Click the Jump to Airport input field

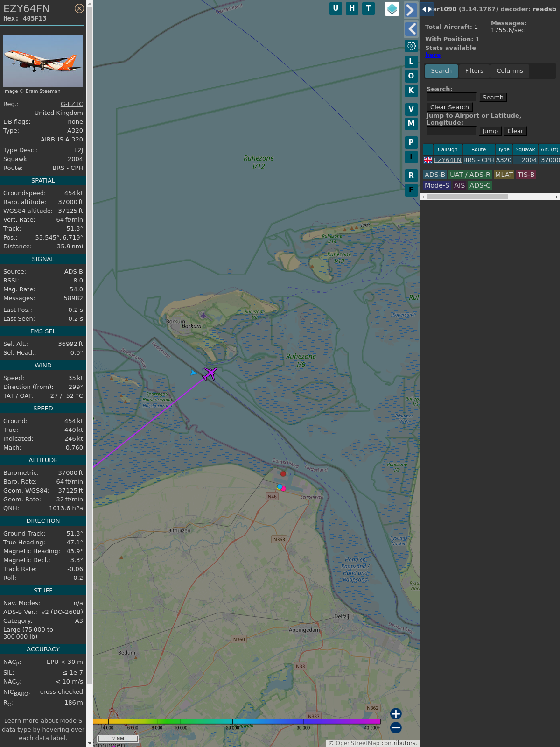(452, 131)
